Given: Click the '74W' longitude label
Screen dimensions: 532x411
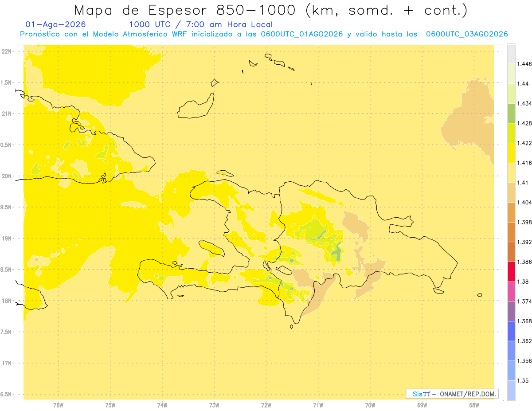Looking at the screenshot, I should 162,405.
